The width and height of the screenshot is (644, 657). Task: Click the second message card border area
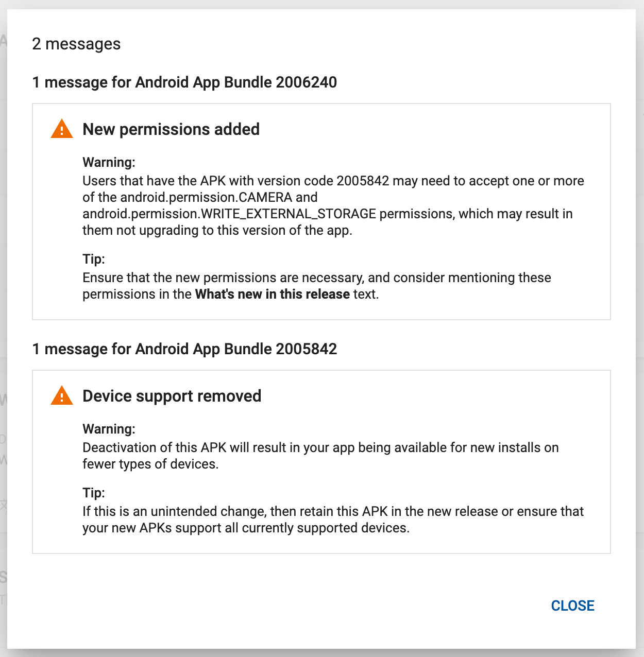[321, 371]
